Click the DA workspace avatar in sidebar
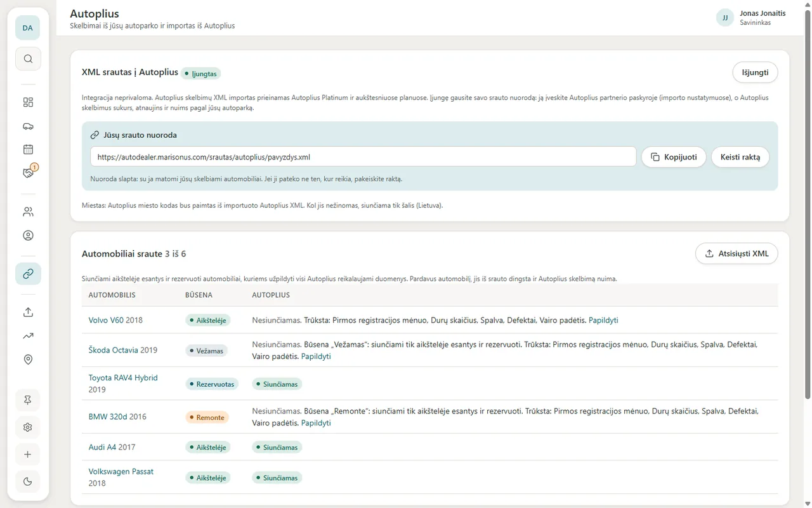Viewport: 812px width, 508px height. point(28,28)
